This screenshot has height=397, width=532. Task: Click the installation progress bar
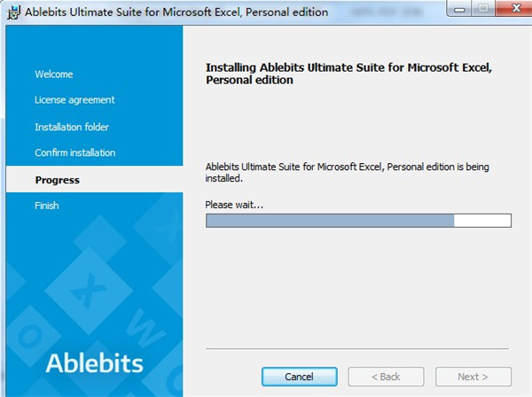[358, 221]
